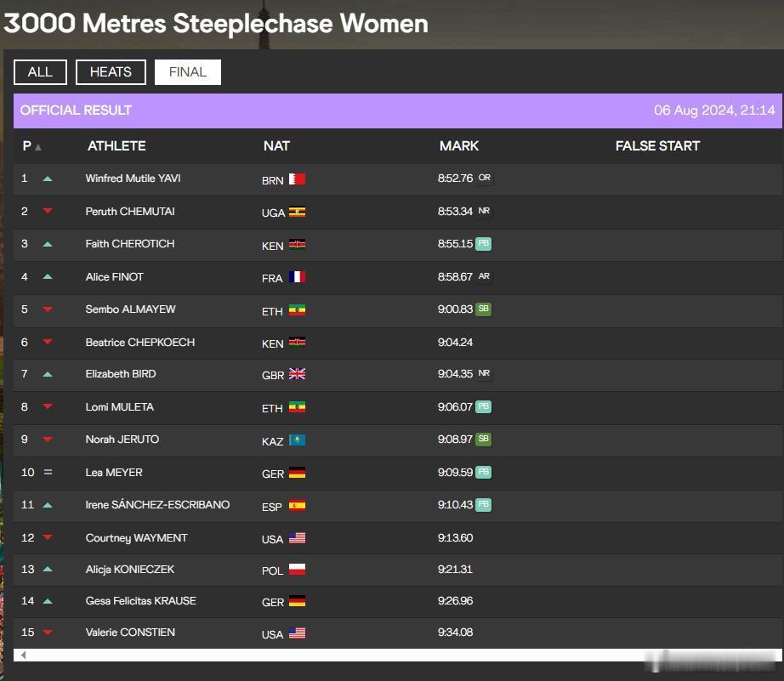Click the mark 9:13.60
784x681 pixels.
455,537
